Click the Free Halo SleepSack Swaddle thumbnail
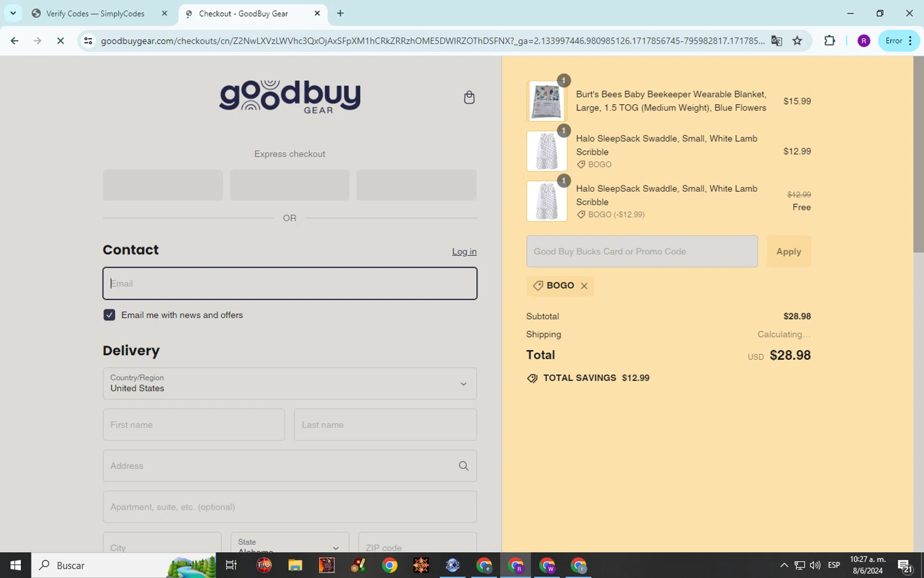The width and height of the screenshot is (924, 578). click(x=546, y=201)
